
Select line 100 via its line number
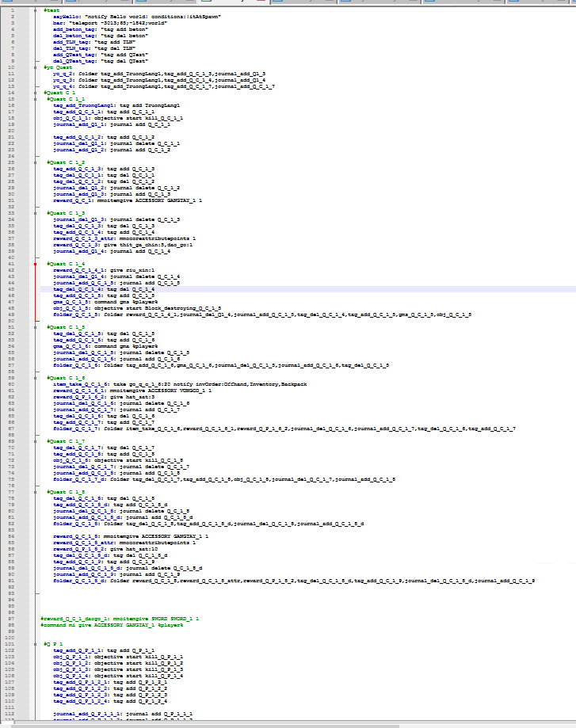click(10, 638)
